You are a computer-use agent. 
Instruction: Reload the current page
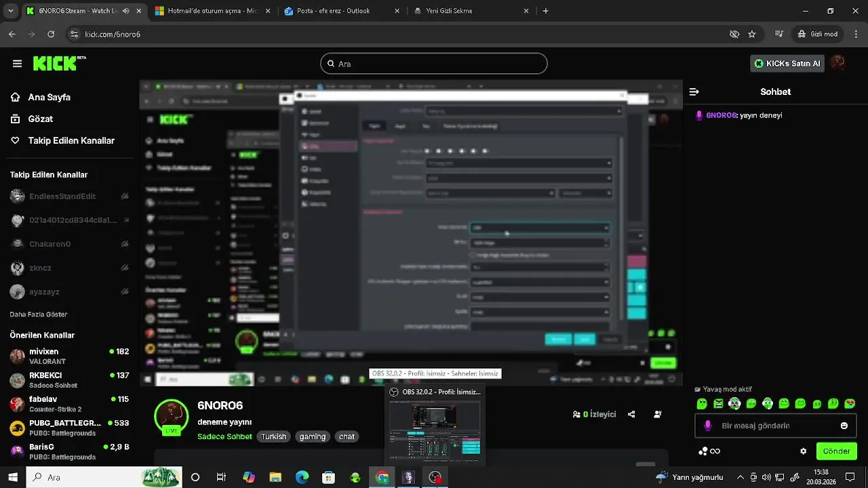click(51, 34)
